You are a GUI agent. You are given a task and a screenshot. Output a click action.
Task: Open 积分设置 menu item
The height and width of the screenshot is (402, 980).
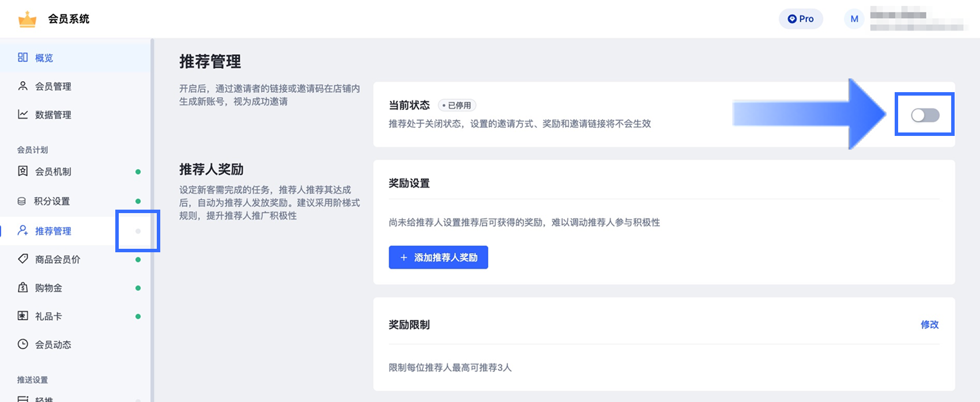(75, 201)
